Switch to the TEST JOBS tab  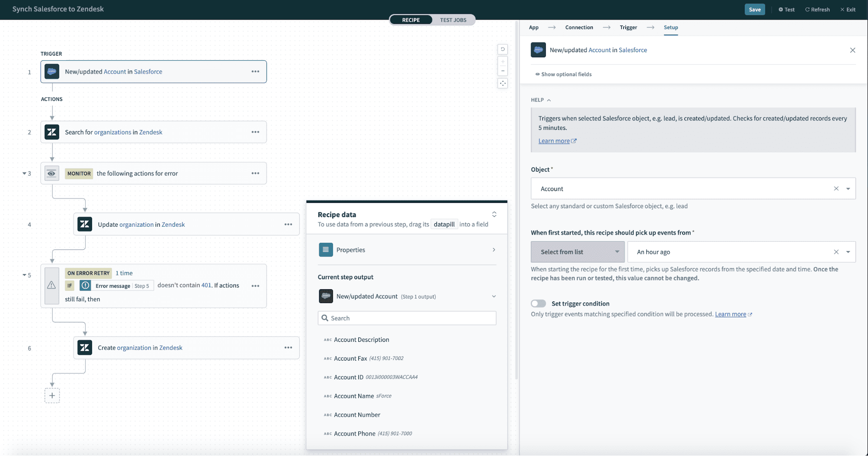click(x=453, y=20)
